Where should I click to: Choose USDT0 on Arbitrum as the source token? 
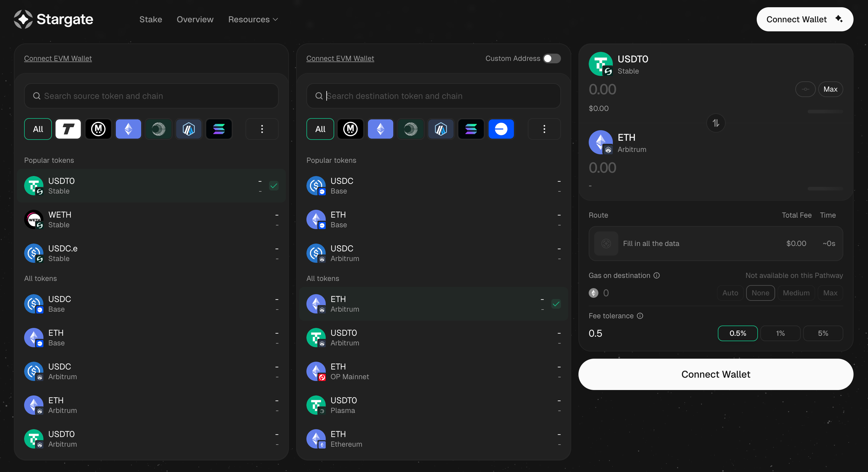tap(151, 439)
